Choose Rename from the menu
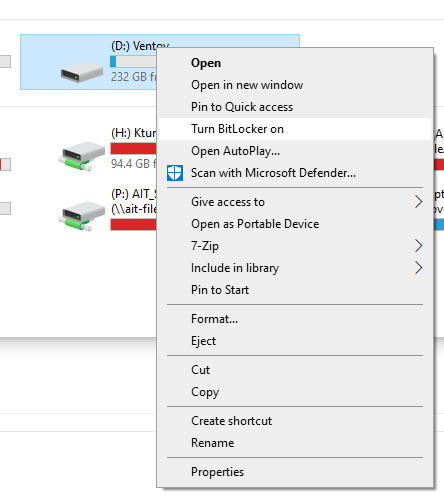This screenshot has height=496, width=444. 295,443
